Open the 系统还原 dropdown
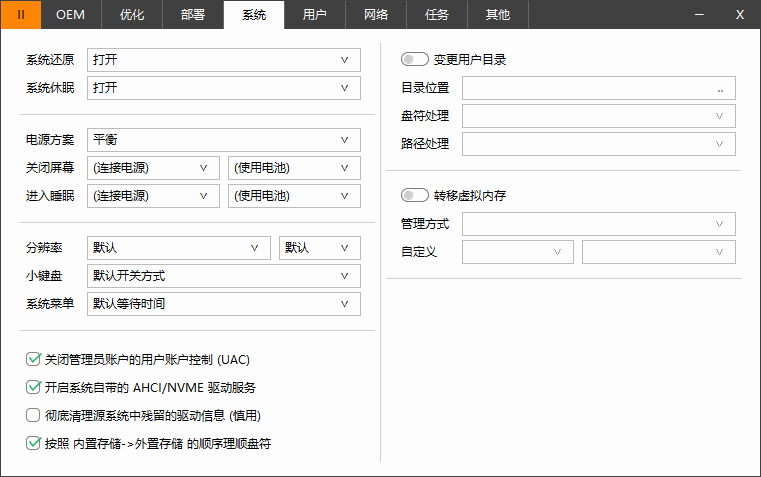Screen dimensions: 761x477 [223, 60]
